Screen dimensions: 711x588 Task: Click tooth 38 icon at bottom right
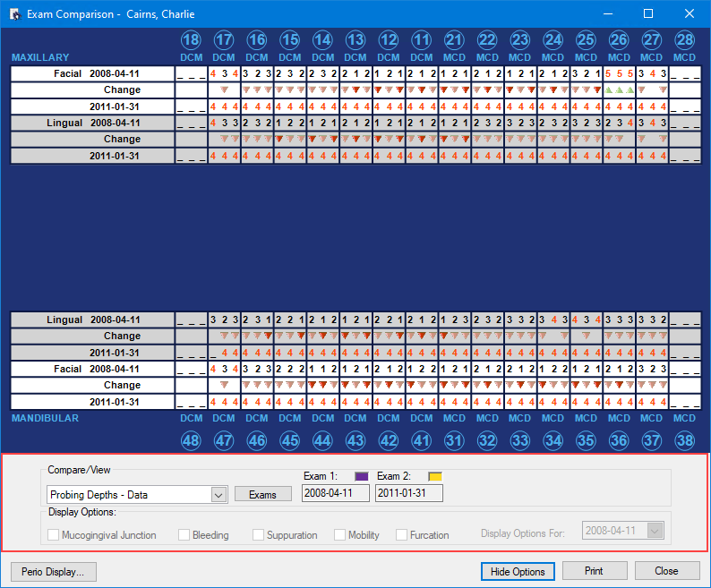click(x=684, y=439)
